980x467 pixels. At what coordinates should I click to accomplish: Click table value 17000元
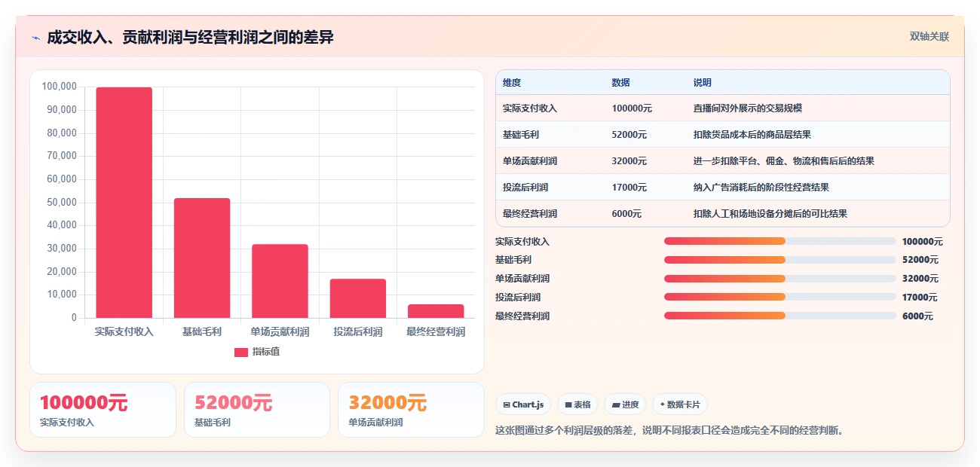pos(629,188)
